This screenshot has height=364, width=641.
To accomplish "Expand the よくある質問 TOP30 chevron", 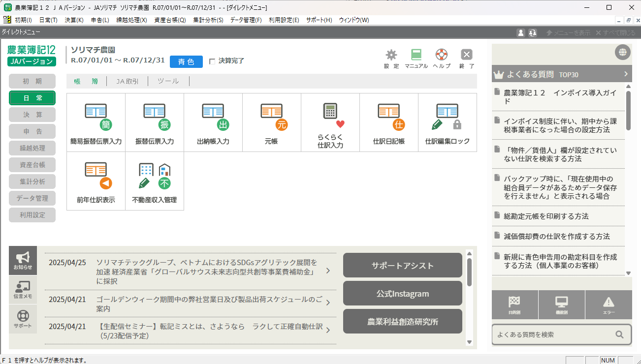I will [x=626, y=74].
